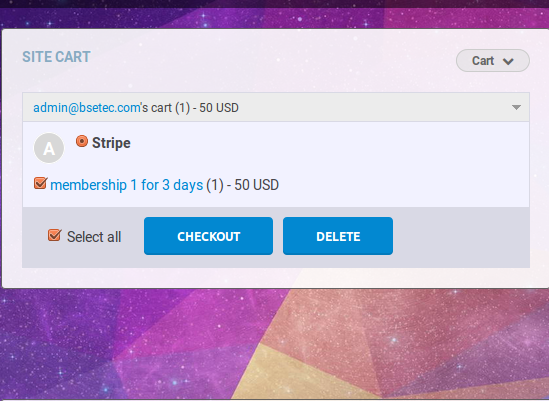This screenshot has height=401, width=549.
Task: Click blank area beside the Stripe option
Action: [x=329, y=144]
